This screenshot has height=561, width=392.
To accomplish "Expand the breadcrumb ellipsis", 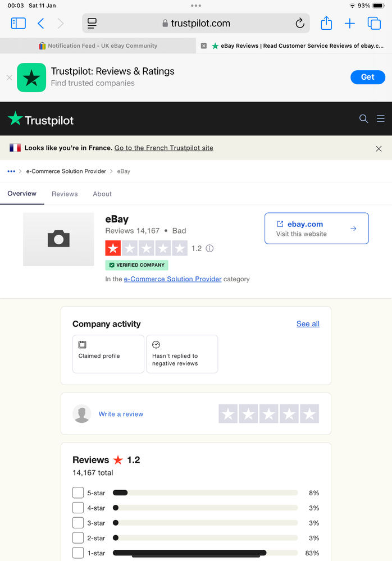I will [x=11, y=171].
